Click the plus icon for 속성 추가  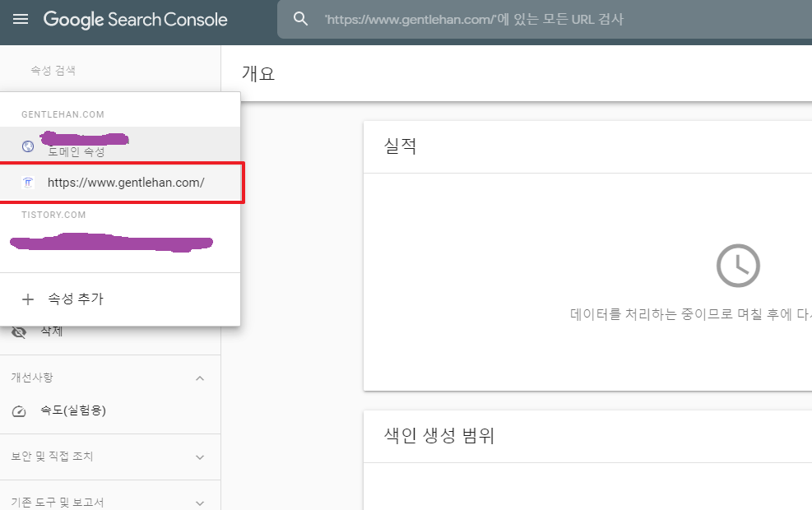pos(28,299)
